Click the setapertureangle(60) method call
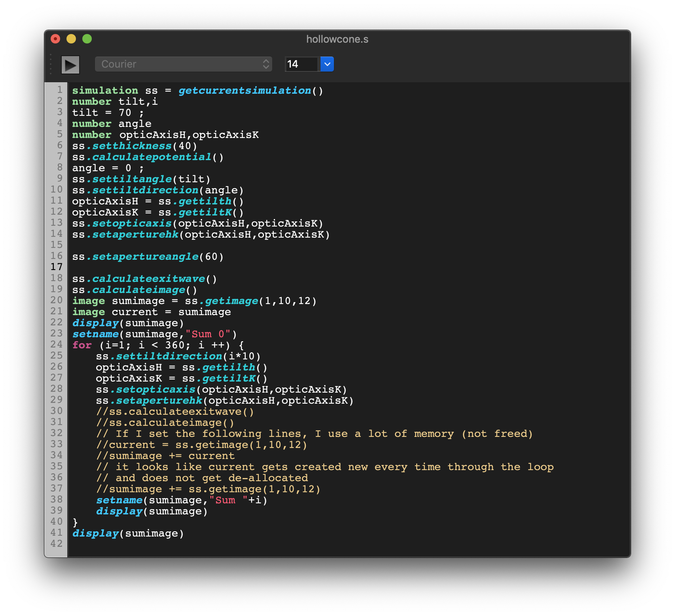 tap(145, 257)
